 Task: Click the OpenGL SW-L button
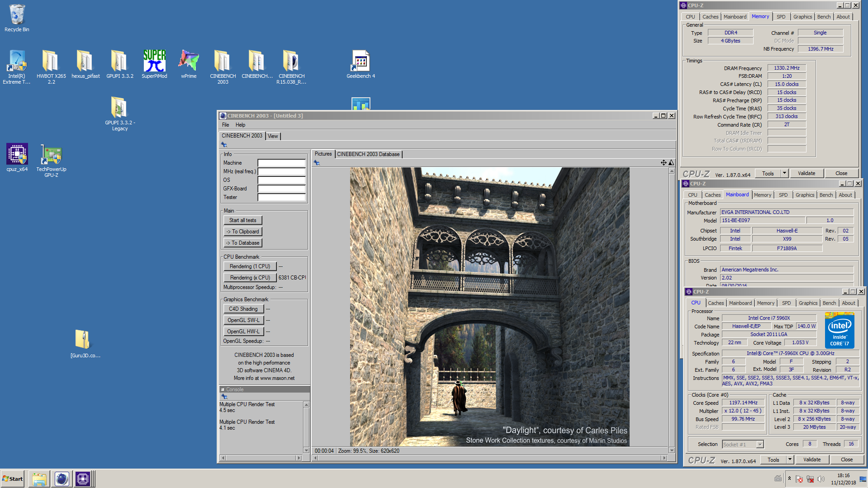click(x=243, y=320)
